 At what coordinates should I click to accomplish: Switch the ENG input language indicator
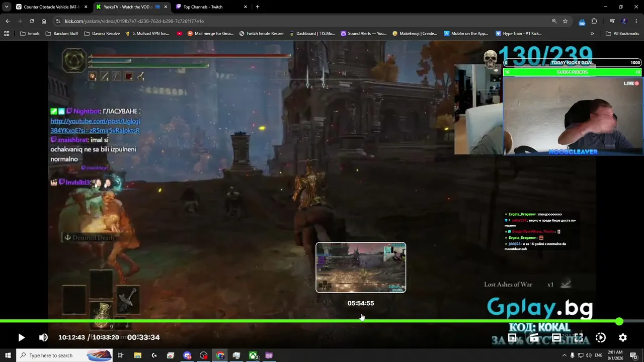click(599, 355)
